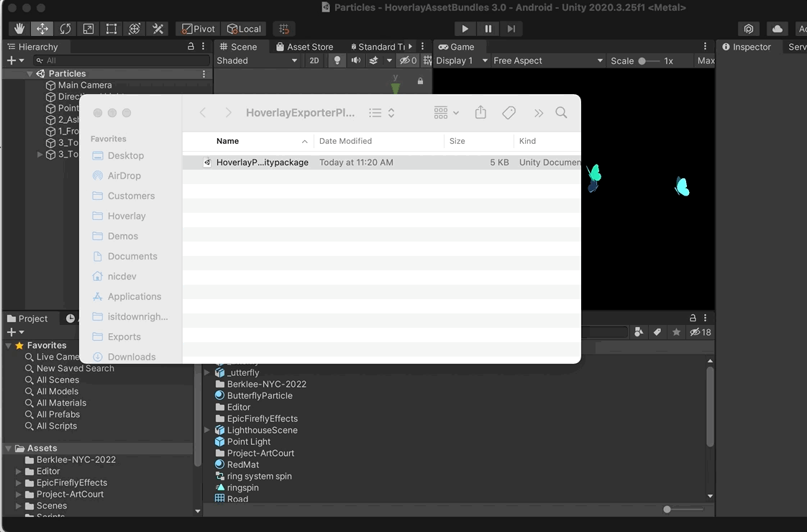Toggle scene lighting bulb
807x532 pixels.
pos(337,61)
